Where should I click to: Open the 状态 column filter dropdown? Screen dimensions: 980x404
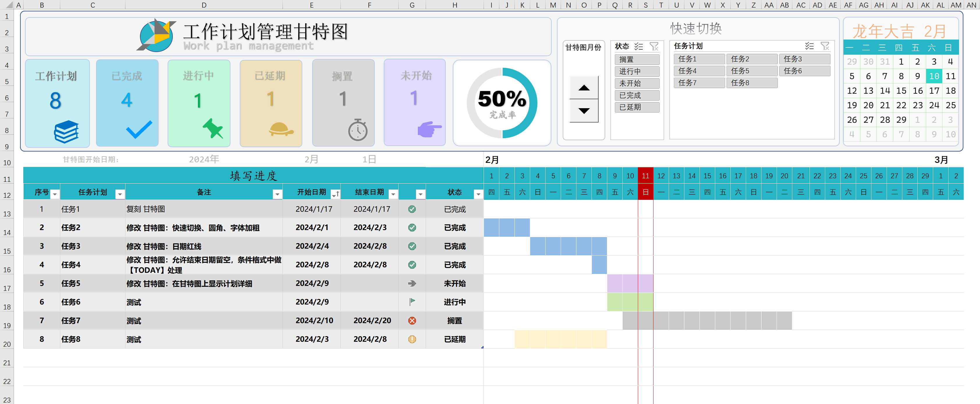coord(478,194)
